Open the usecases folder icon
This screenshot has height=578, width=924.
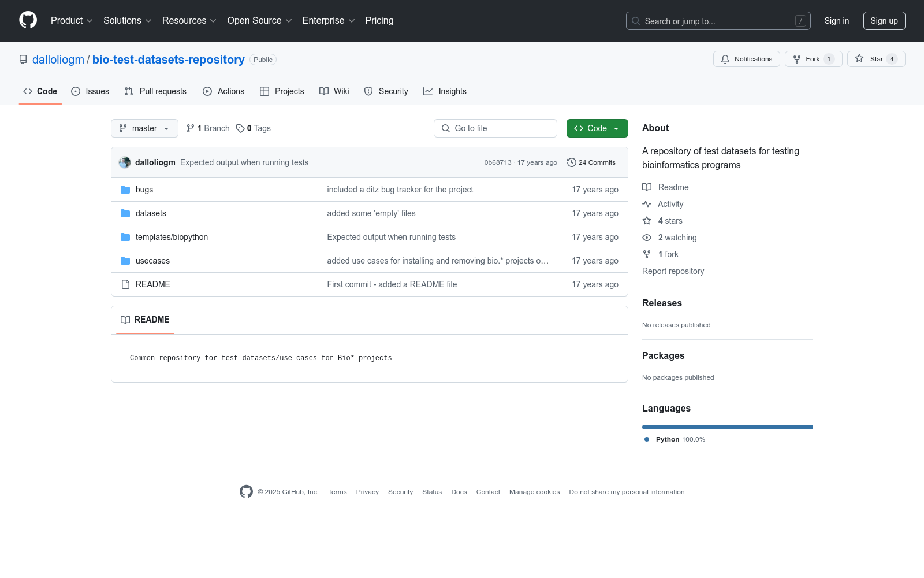125,261
